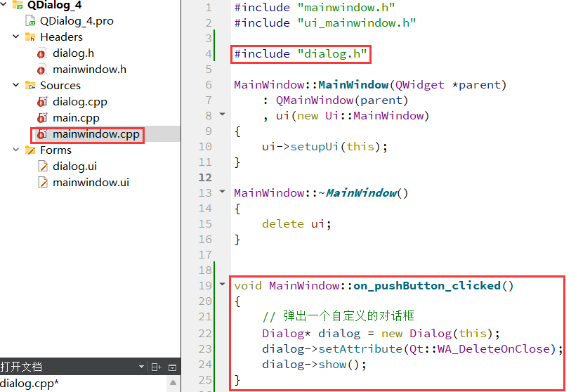Image resolution: width=571 pixels, height=392 pixels.
Task: Click the WA_DeleteOnClose attribute text
Action: click(x=494, y=349)
